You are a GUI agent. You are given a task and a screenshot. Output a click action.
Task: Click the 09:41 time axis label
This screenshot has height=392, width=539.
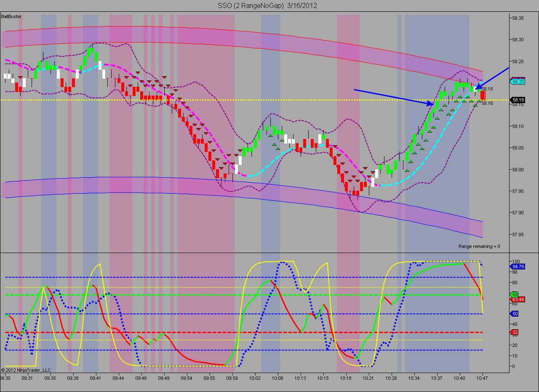(x=96, y=378)
